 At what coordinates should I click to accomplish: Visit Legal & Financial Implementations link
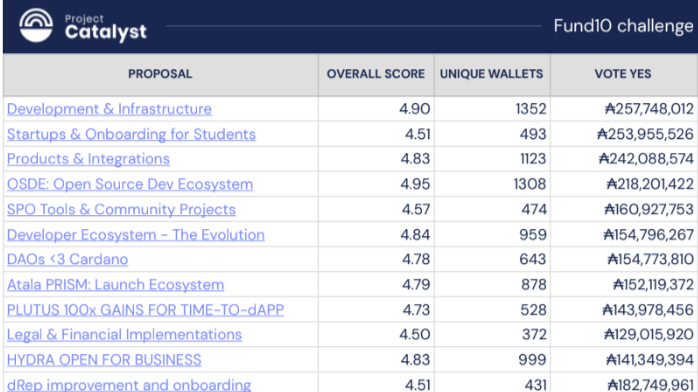(x=124, y=335)
